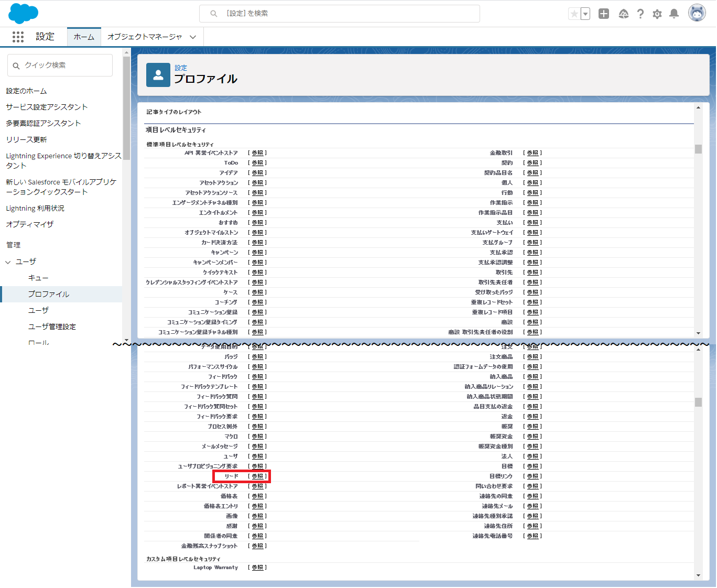Viewport: 717px width, 588px height.
Task: Focus the クイック検索 field in sidebar
Action: [60, 66]
